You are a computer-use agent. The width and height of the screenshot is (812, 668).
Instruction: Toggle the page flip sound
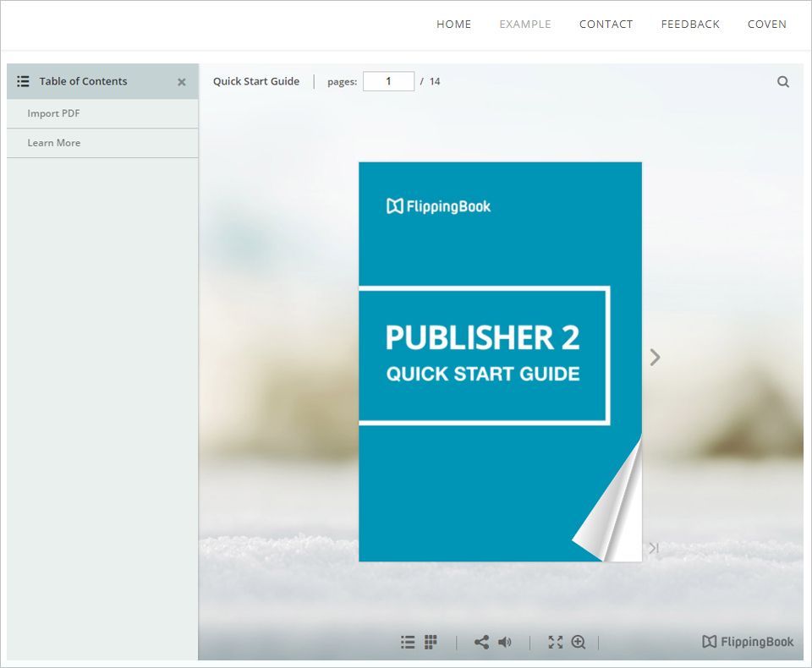pos(505,642)
